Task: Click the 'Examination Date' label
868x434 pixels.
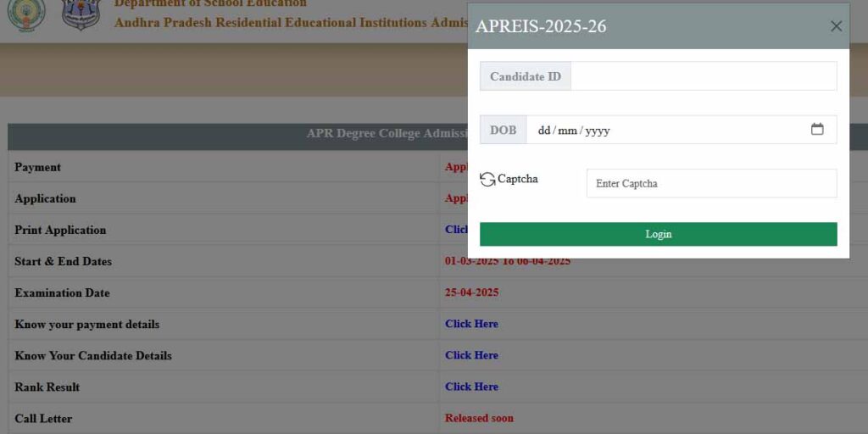Action: tap(62, 292)
